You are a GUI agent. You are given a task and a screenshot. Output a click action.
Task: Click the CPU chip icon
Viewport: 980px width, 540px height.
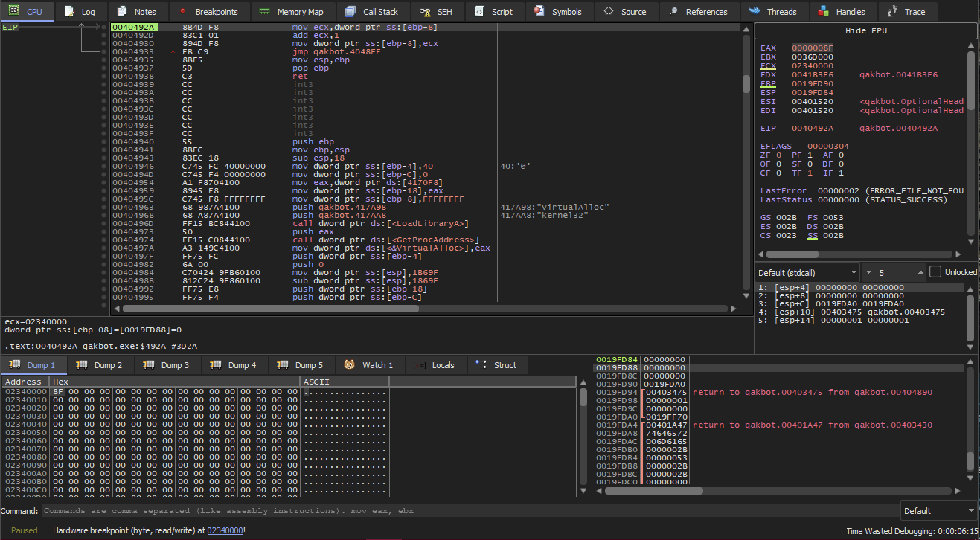(14, 11)
